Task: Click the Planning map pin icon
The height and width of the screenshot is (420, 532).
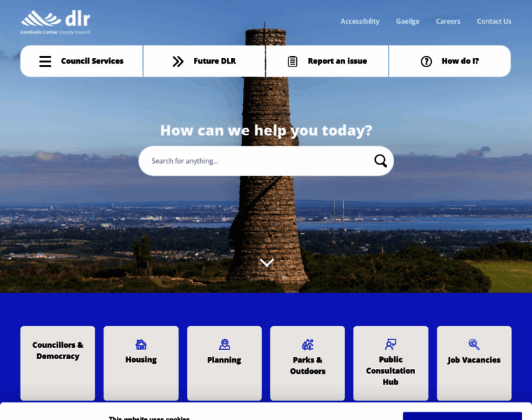Action: tap(224, 344)
